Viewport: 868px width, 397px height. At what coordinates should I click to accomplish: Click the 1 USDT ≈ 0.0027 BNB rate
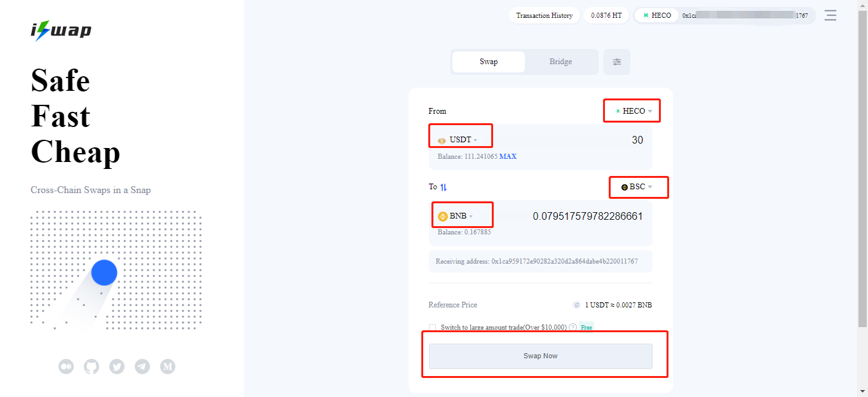click(618, 305)
